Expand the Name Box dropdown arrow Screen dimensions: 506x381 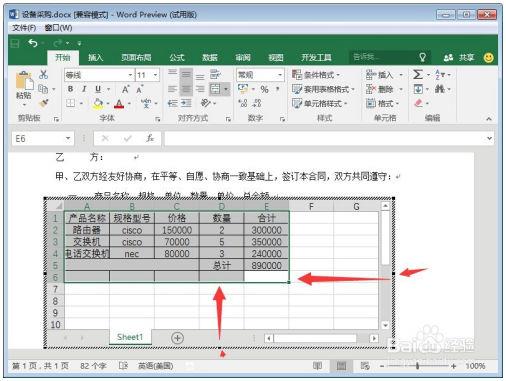pos(68,138)
